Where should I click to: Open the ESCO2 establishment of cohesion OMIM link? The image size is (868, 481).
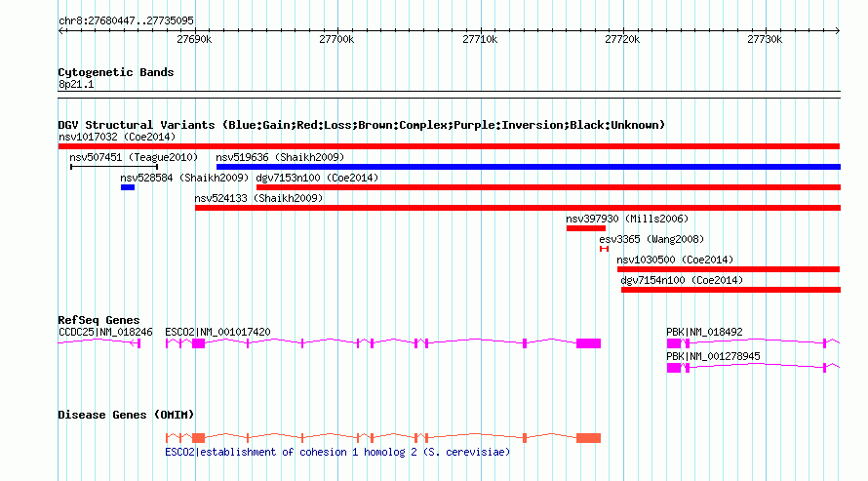tap(337, 452)
